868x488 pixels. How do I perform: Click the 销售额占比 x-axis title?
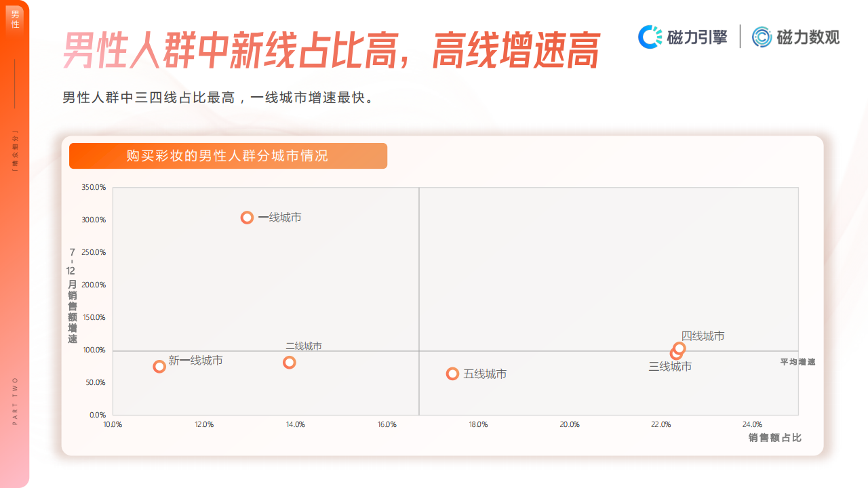(774, 438)
